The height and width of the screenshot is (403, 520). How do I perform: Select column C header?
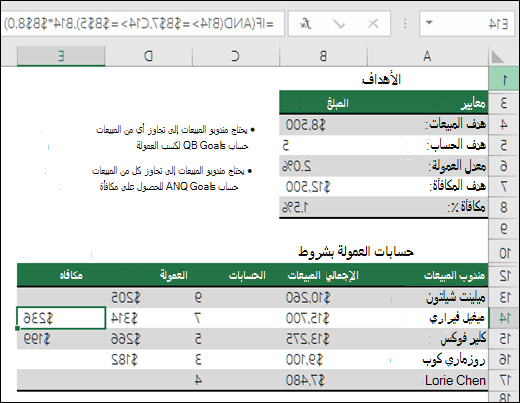coord(235,56)
